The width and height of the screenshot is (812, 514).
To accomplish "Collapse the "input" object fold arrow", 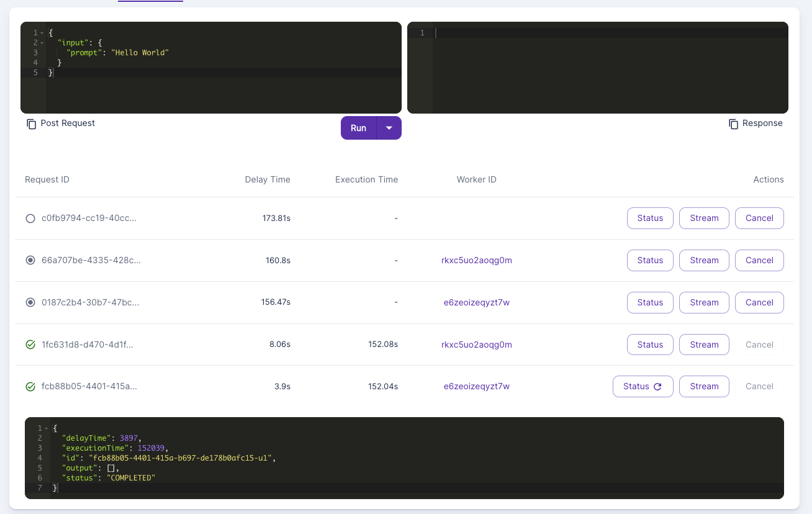I will tap(42, 43).
